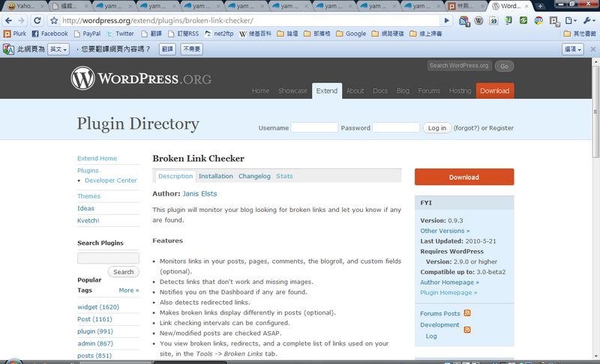Open the 選項 options dropdown

(573, 49)
